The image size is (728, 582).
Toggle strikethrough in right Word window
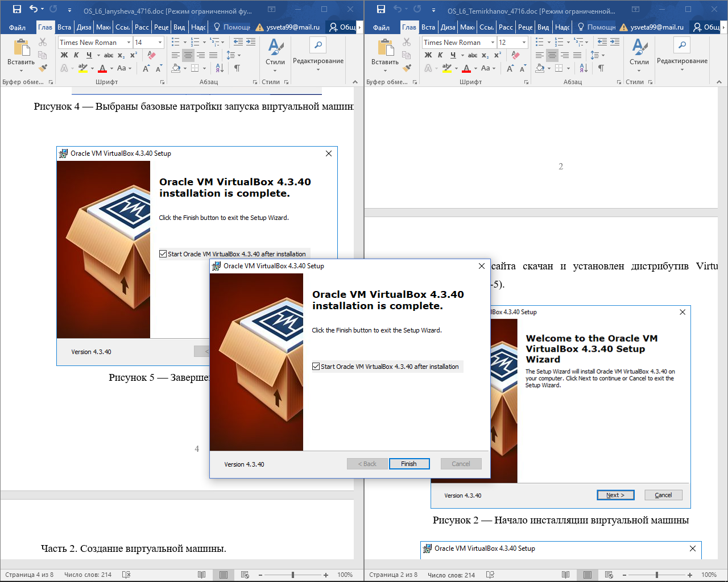click(x=473, y=55)
